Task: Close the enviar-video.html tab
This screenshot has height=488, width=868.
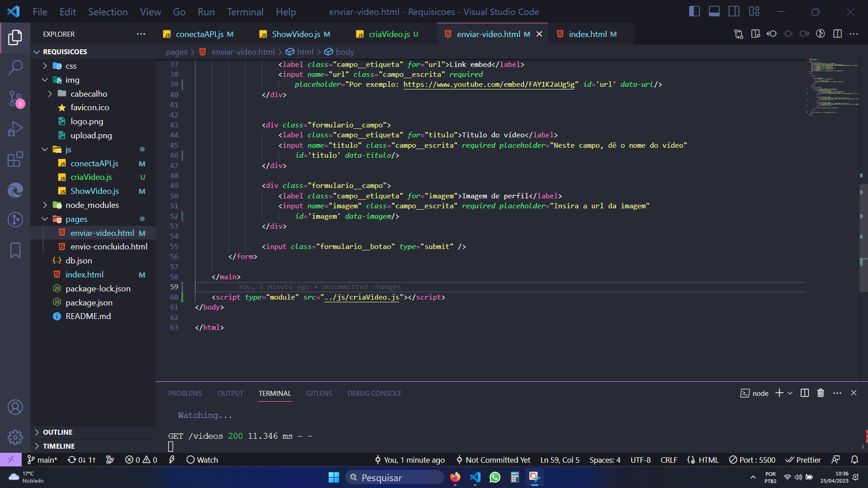Action: [539, 34]
